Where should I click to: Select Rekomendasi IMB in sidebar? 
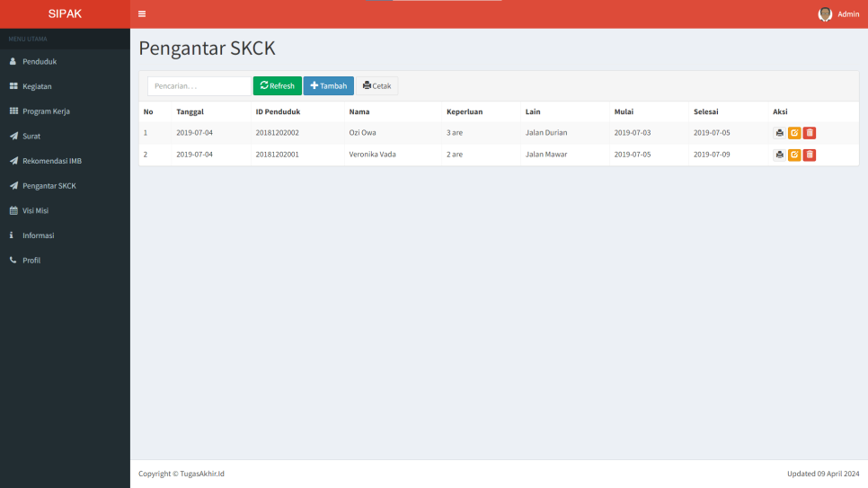click(x=65, y=161)
